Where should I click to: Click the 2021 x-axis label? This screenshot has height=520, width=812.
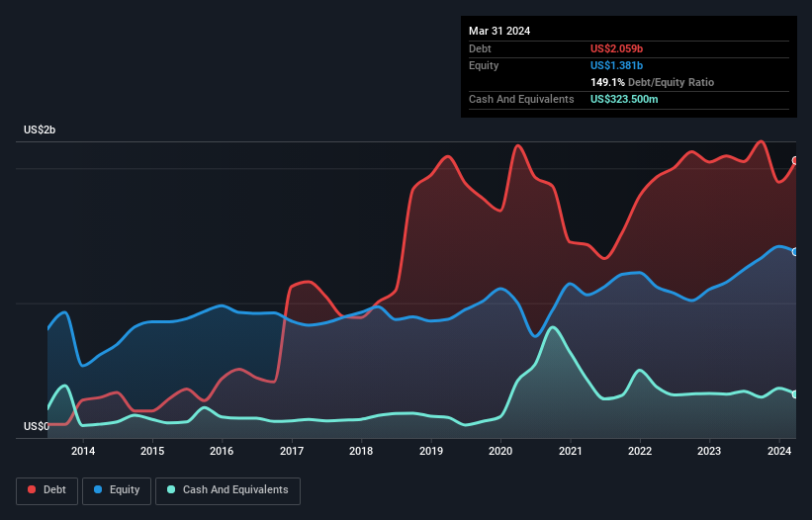click(x=570, y=451)
